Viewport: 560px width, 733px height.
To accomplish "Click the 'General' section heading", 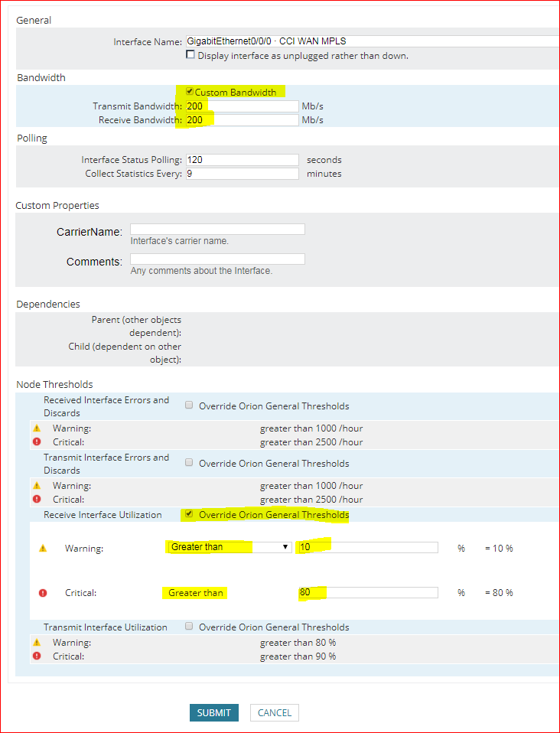I will [34, 20].
